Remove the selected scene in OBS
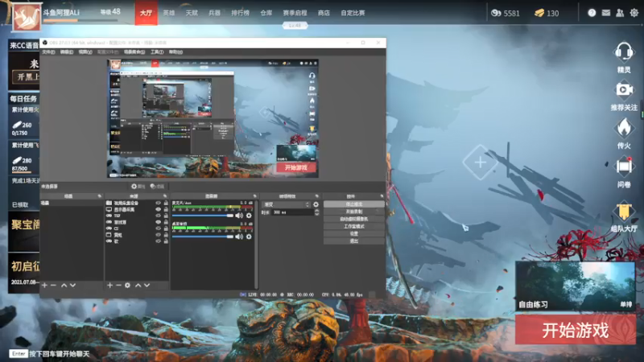Viewport: 644px width, 362px height. click(x=53, y=286)
